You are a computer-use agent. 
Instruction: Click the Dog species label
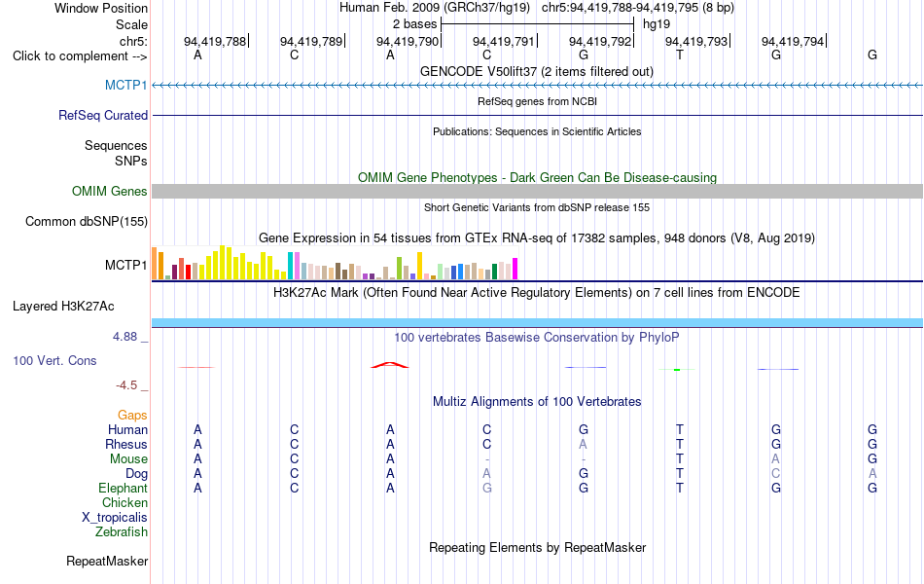coord(136,474)
